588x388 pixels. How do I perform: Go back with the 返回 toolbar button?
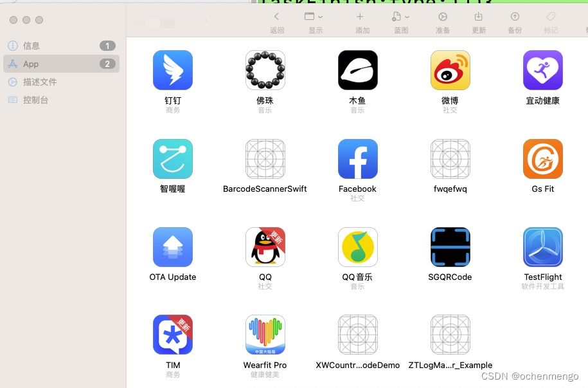277,23
